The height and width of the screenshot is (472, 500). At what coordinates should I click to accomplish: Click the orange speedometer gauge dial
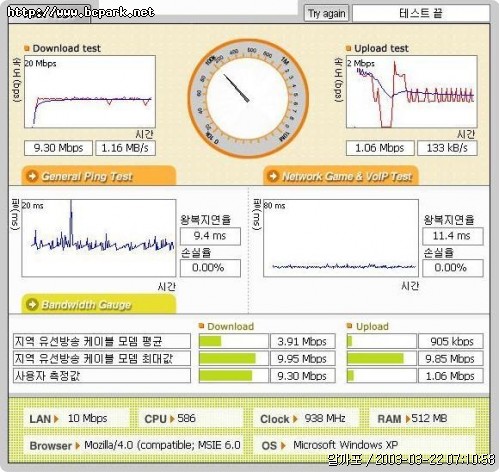248,98
